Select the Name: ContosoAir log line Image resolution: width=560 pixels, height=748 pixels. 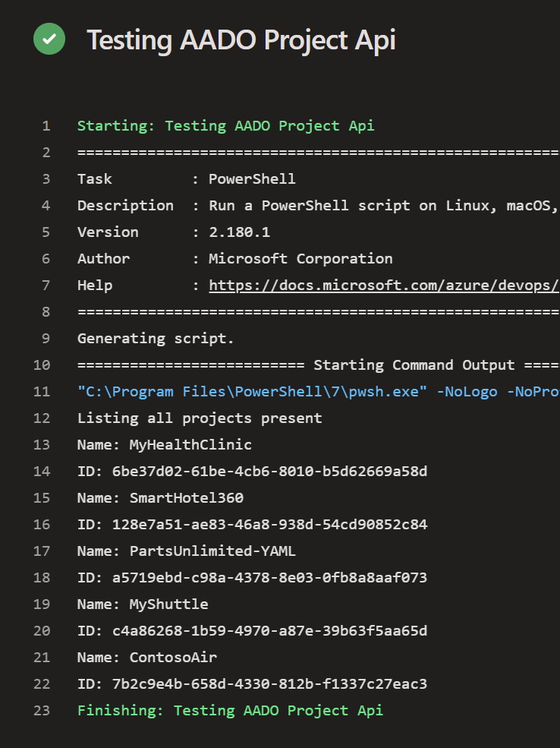[x=147, y=658]
